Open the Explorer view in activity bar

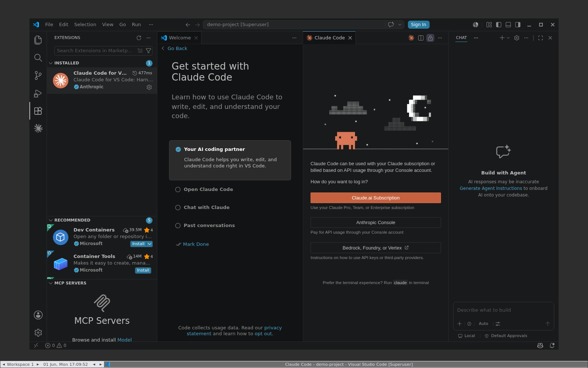[38, 40]
